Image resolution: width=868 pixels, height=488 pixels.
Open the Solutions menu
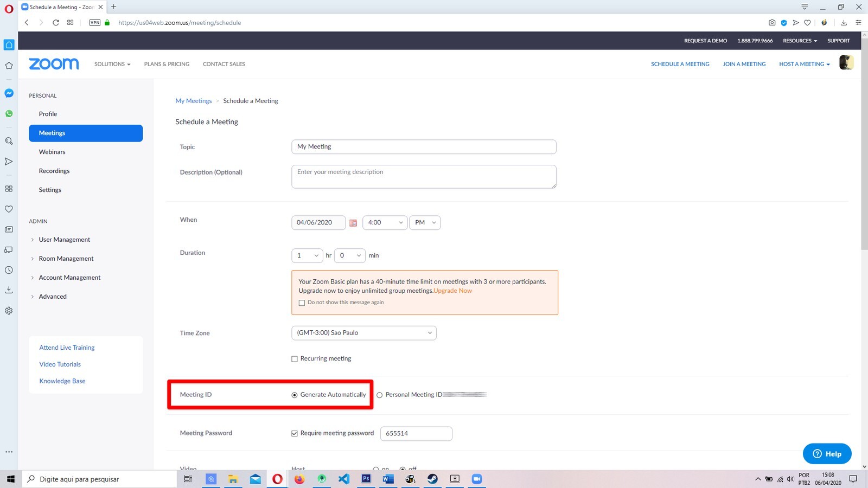[x=112, y=64]
